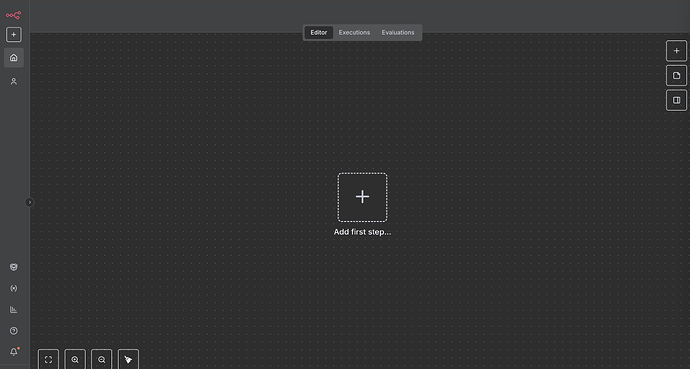Click the 'Add first step...' label

pyautogui.click(x=363, y=232)
